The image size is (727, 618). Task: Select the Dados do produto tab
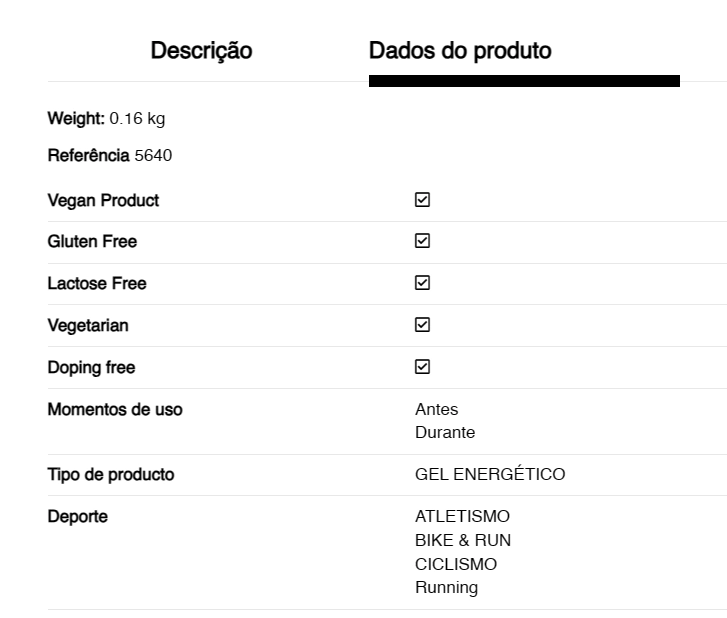460,50
